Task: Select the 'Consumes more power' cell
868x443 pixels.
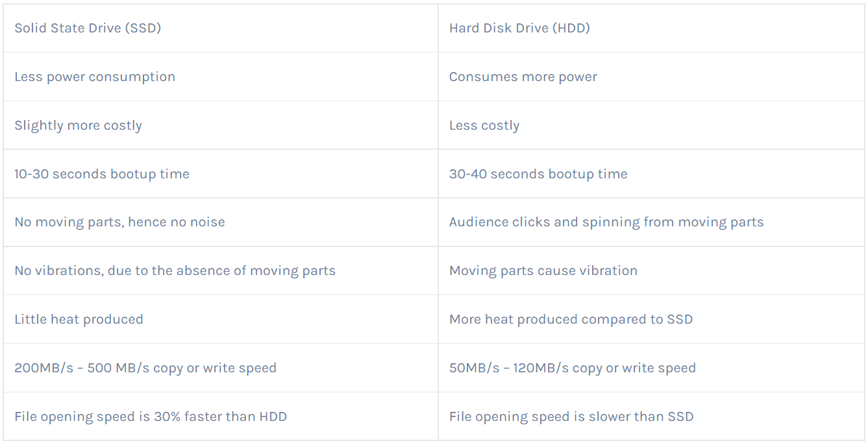Action: click(651, 77)
